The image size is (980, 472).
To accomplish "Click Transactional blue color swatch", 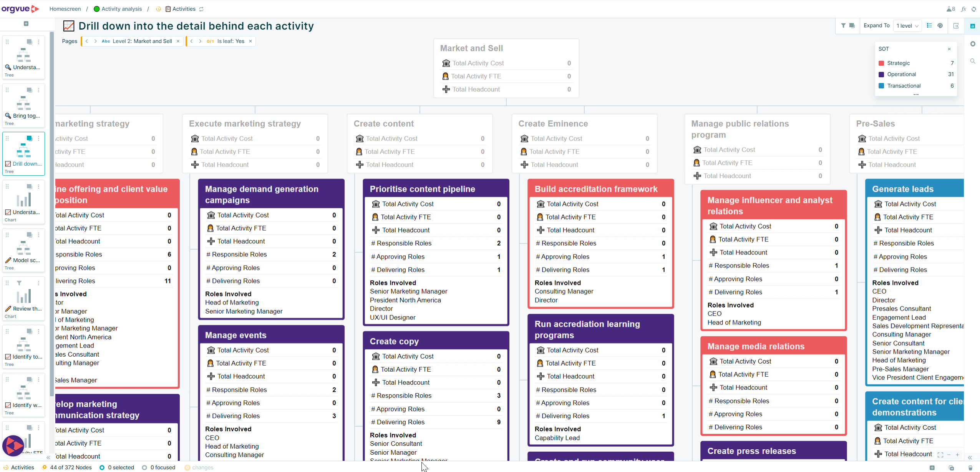I will coord(881,86).
